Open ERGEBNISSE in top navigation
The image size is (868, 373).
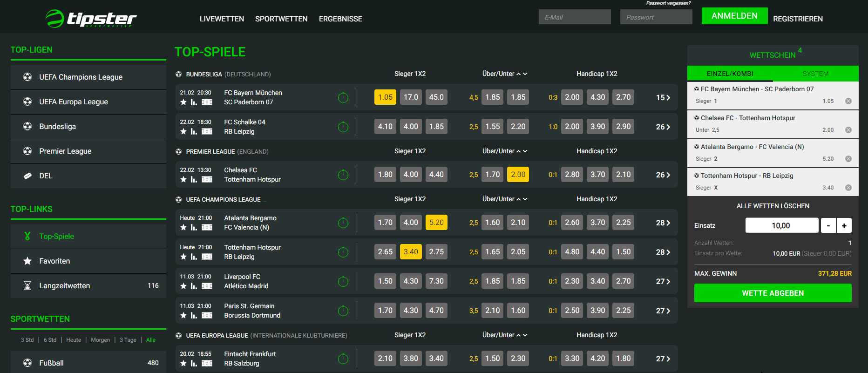tap(340, 19)
